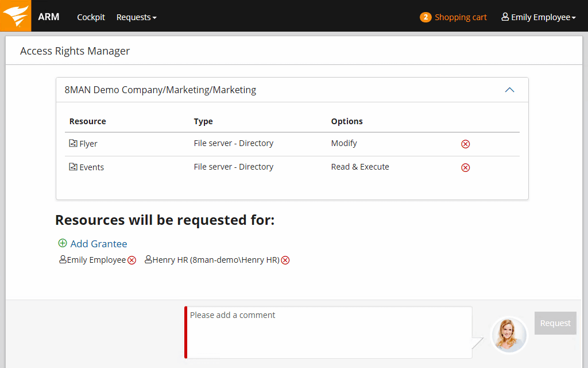This screenshot has width=588, height=368.
Task: Switch to the Cockpit view
Action: click(x=91, y=17)
